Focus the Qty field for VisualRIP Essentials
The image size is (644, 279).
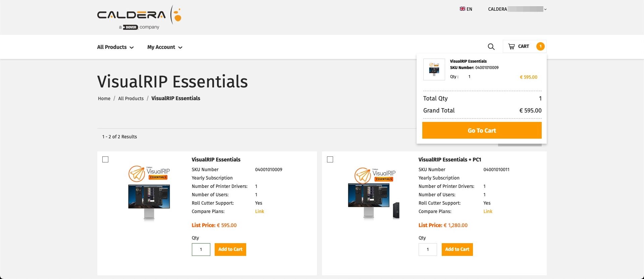[x=201, y=250]
